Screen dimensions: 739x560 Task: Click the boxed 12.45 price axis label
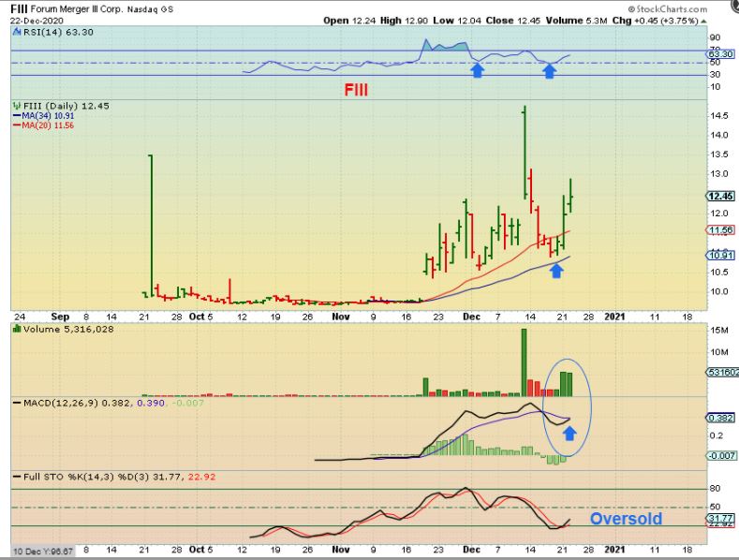tap(720, 197)
